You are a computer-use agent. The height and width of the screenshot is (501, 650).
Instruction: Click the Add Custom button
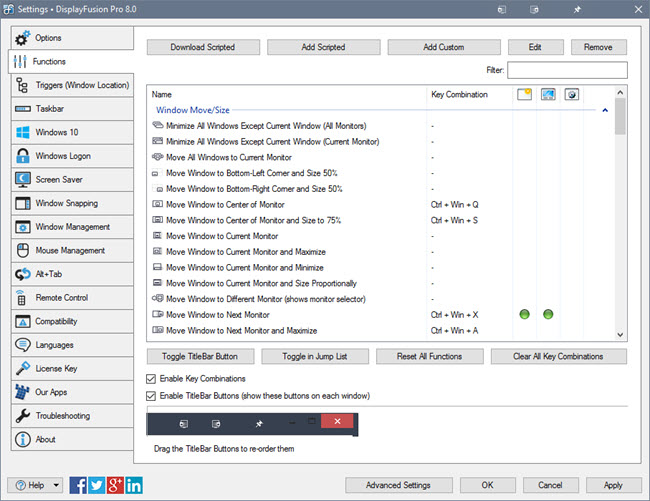[x=444, y=47]
